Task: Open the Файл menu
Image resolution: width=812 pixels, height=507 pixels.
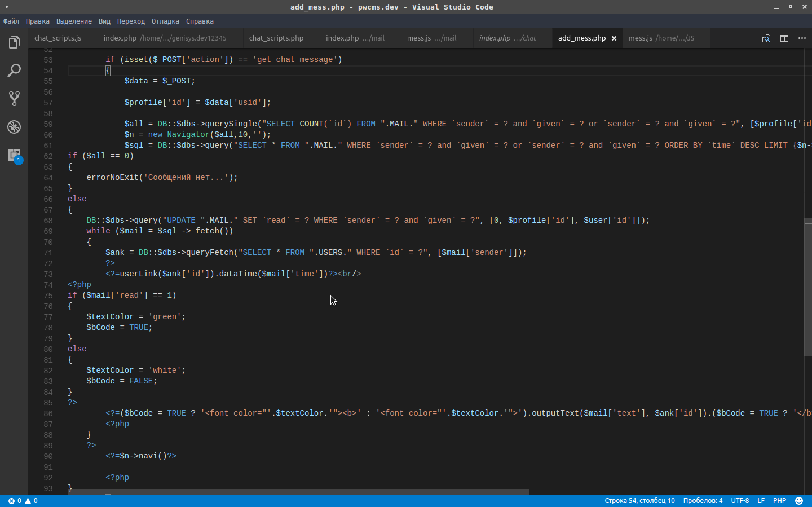Action: (11, 21)
